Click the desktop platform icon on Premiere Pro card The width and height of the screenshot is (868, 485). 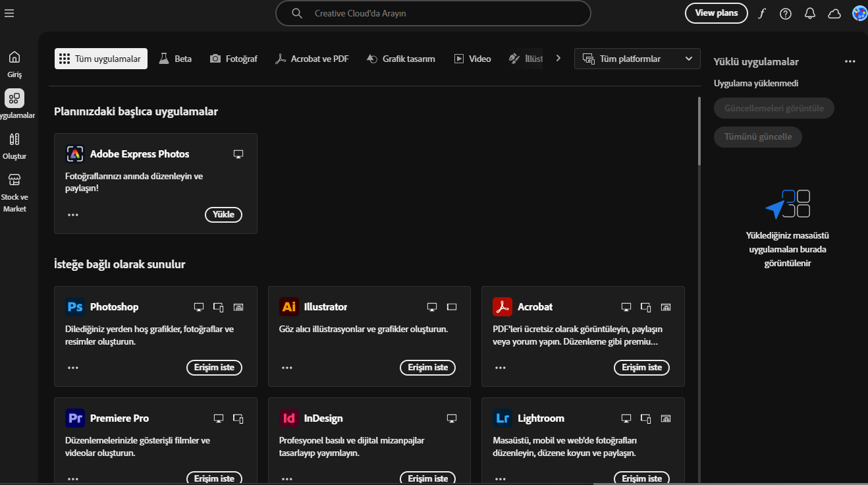click(x=219, y=418)
